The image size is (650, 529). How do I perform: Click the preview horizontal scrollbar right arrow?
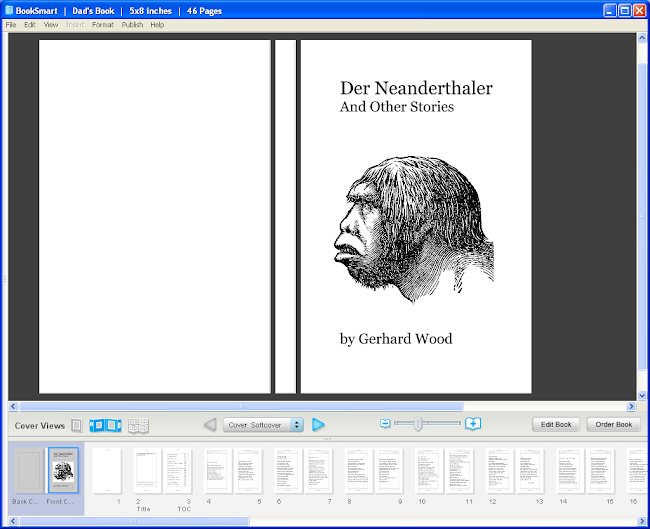coord(631,406)
